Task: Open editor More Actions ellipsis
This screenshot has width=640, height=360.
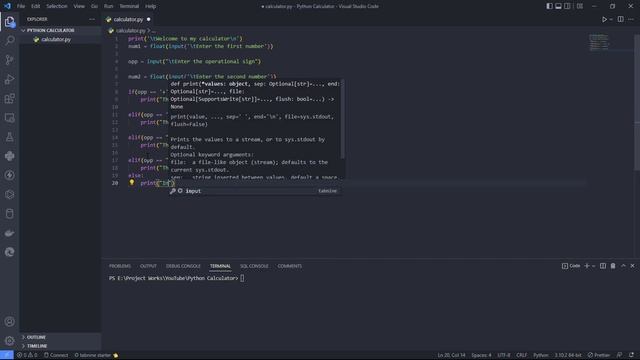Action: click(631, 19)
